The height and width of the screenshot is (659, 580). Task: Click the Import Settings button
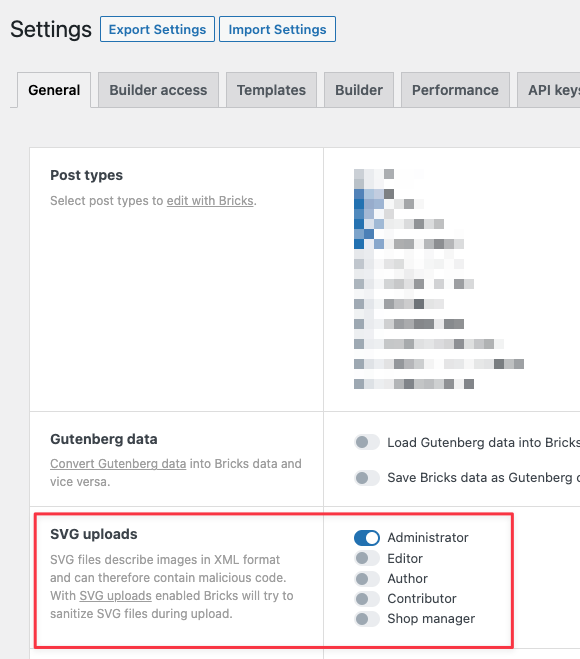coord(277,29)
